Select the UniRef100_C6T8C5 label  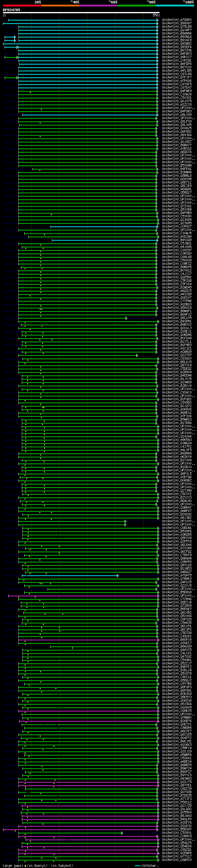coord(176,84)
